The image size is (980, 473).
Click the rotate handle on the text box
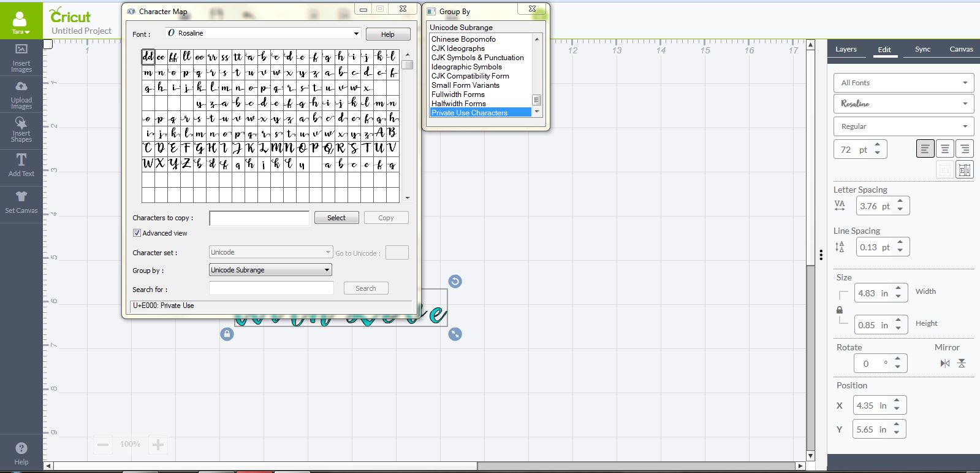pyautogui.click(x=455, y=282)
